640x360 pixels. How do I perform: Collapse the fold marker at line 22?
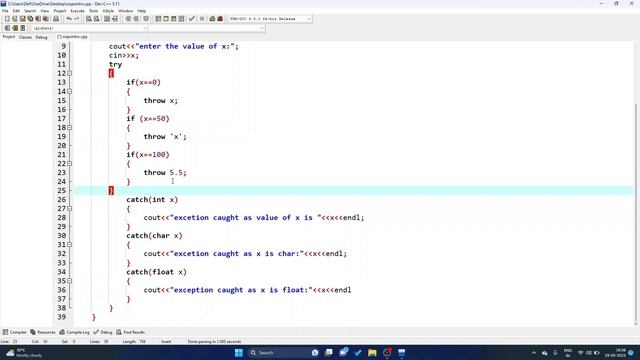[69, 164]
